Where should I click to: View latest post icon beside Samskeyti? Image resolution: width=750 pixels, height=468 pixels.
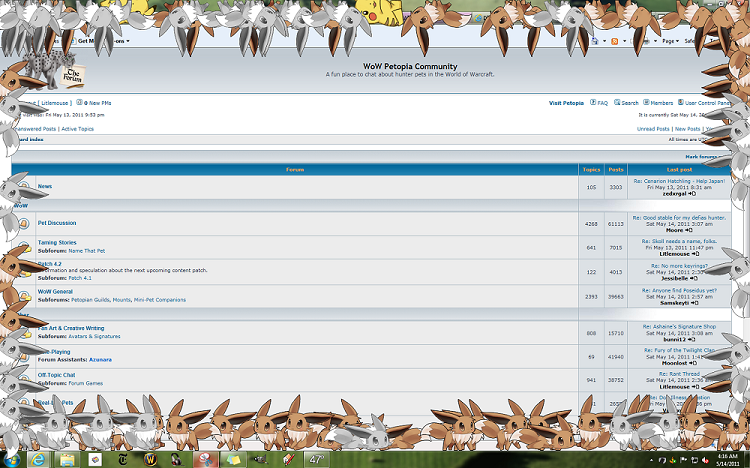pos(695,303)
